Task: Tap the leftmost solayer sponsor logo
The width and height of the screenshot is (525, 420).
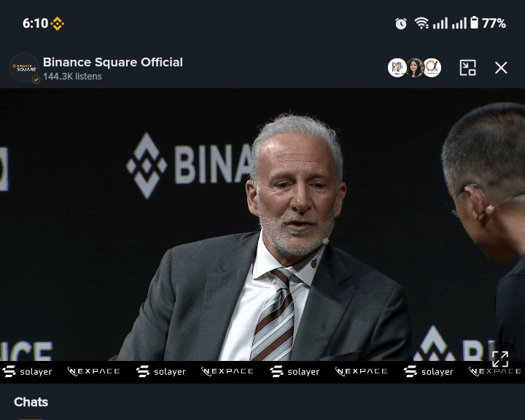Action: coord(27,371)
